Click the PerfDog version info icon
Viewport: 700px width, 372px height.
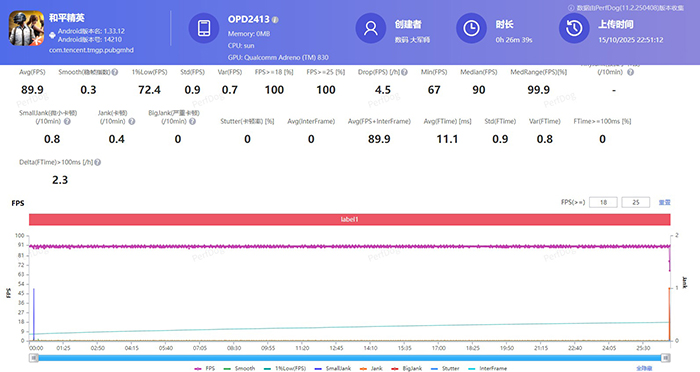point(571,8)
